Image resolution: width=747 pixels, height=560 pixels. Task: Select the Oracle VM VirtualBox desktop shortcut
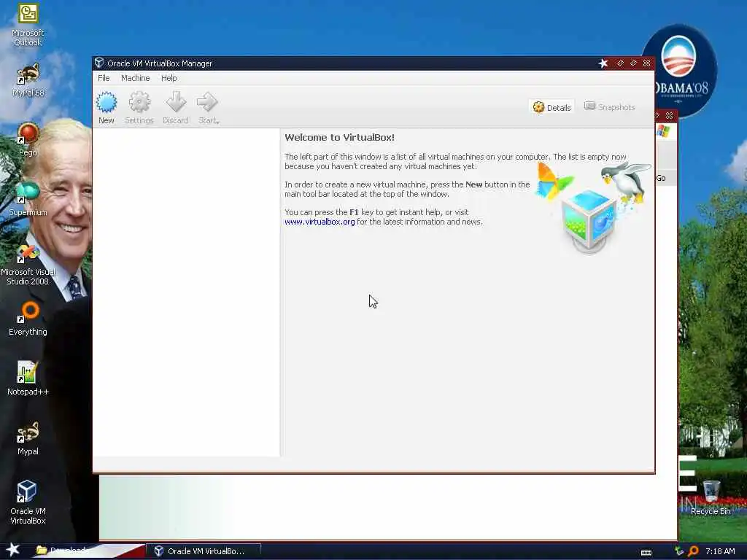coord(28,503)
